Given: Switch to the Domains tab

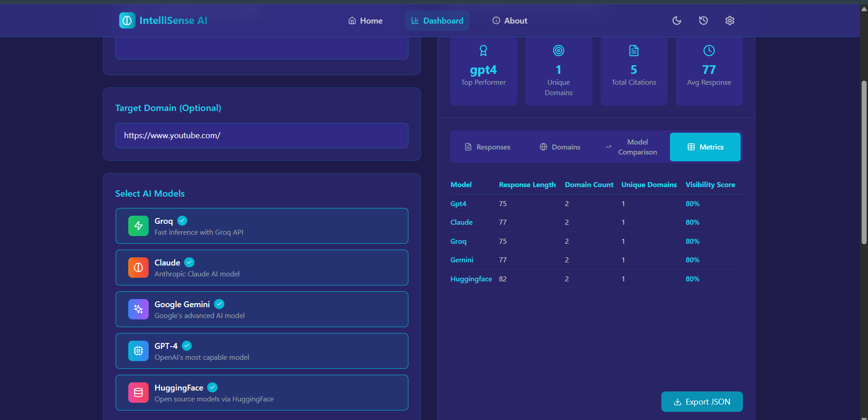Looking at the screenshot, I should (560, 147).
